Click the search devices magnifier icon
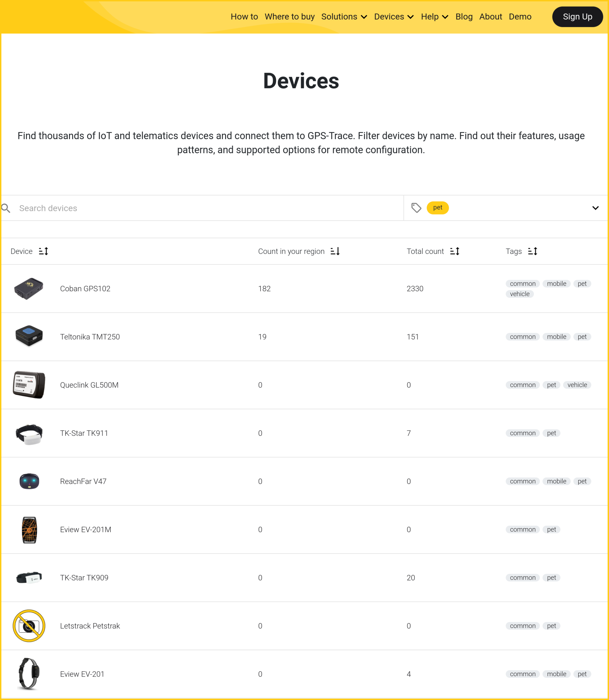609x700 pixels. point(6,208)
